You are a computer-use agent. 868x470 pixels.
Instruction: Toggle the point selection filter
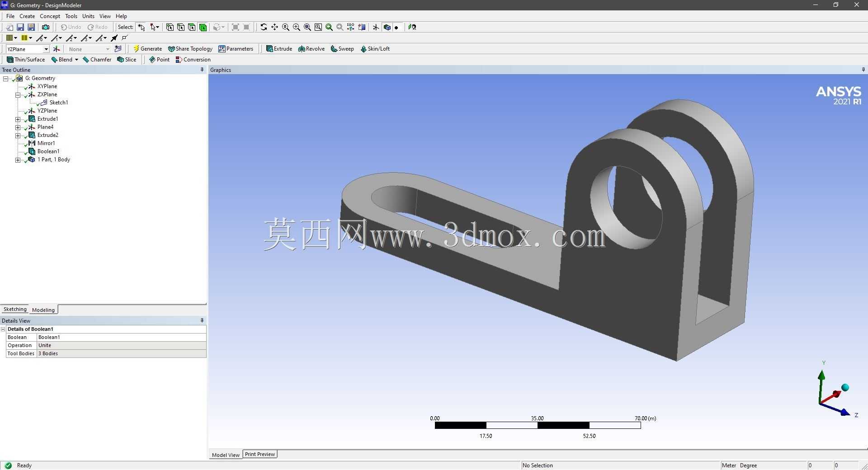pyautogui.click(x=170, y=27)
